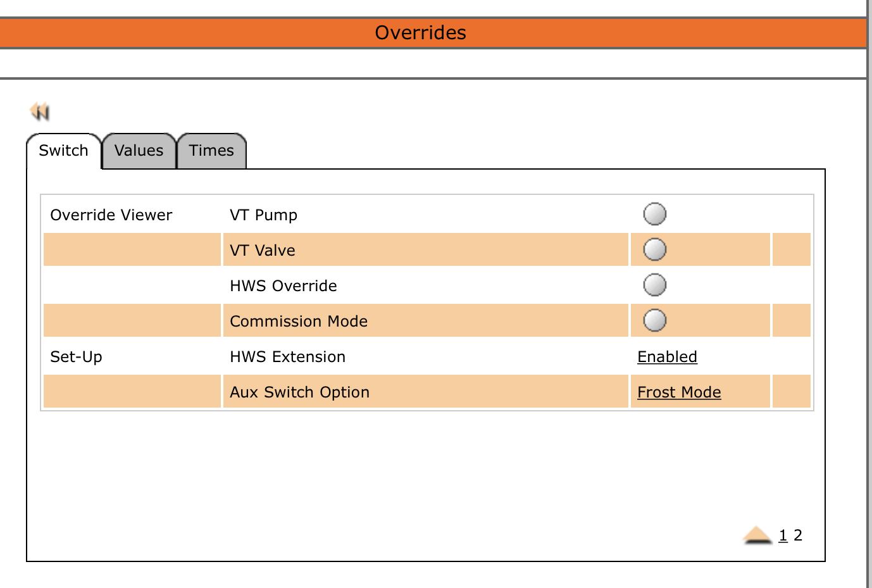Open the Enabled link for HWS Extension
This screenshot has height=588, width=872.
tap(667, 357)
